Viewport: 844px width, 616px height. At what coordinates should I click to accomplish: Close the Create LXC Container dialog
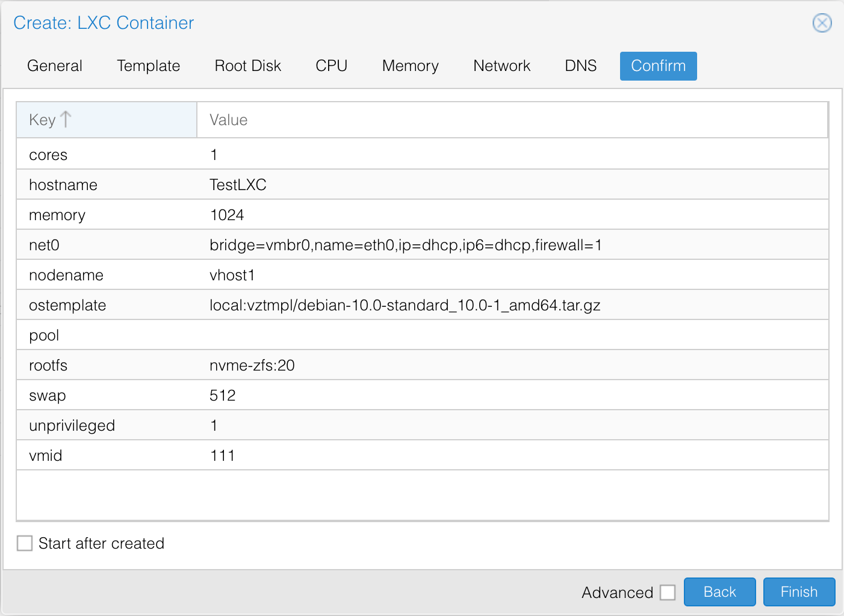(822, 23)
